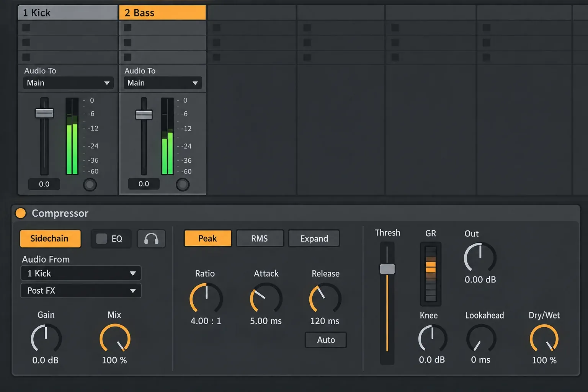This screenshot has width=588, height=392.
Task: Open the Audio From '1 Kick' dropdown
Action: pos(81,273)
